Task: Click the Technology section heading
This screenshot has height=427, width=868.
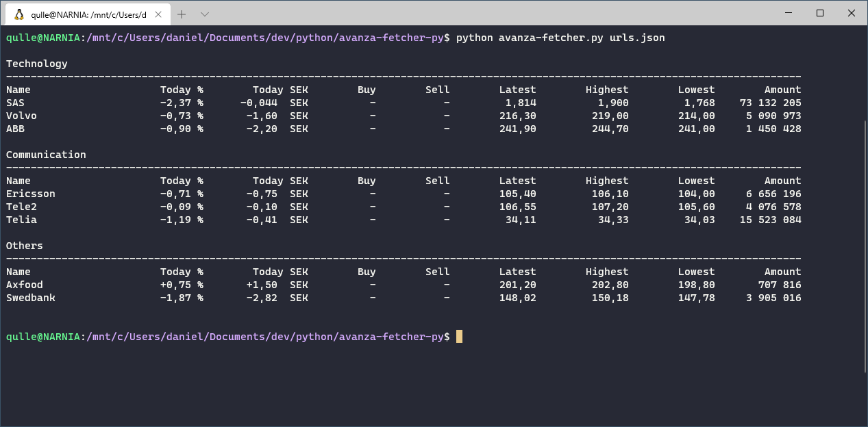Action: [x=37, y=64]
